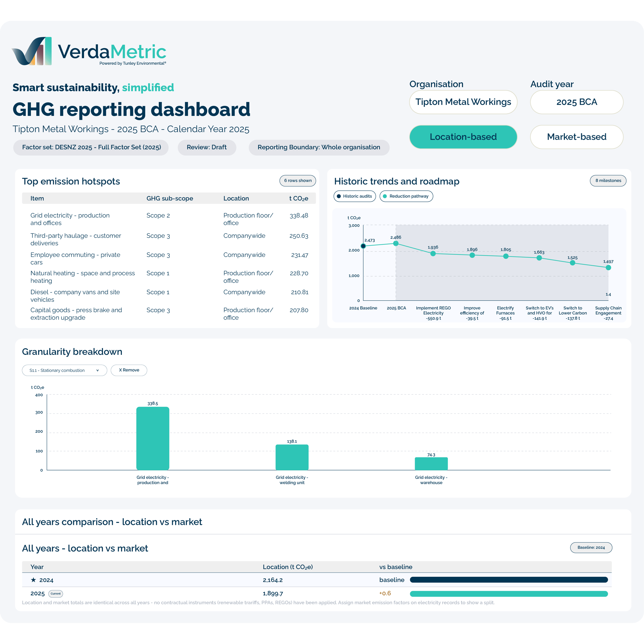
Task: Click the VerdaMetric logo
Action: click(89, 51)
